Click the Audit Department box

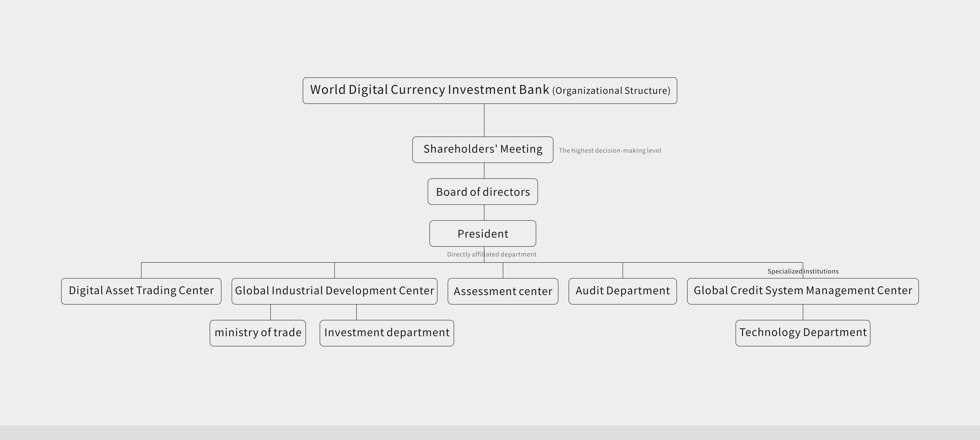[x=623, y=291]
